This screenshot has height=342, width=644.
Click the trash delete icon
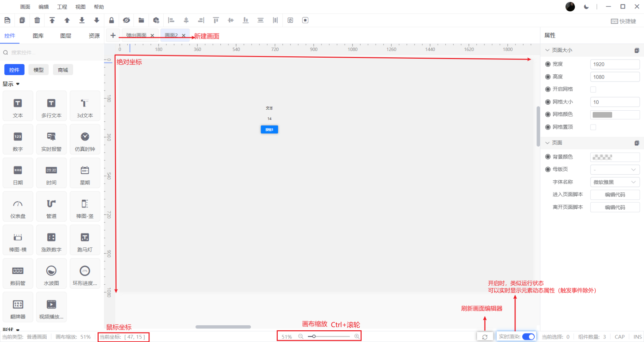[x=37, y=20]
